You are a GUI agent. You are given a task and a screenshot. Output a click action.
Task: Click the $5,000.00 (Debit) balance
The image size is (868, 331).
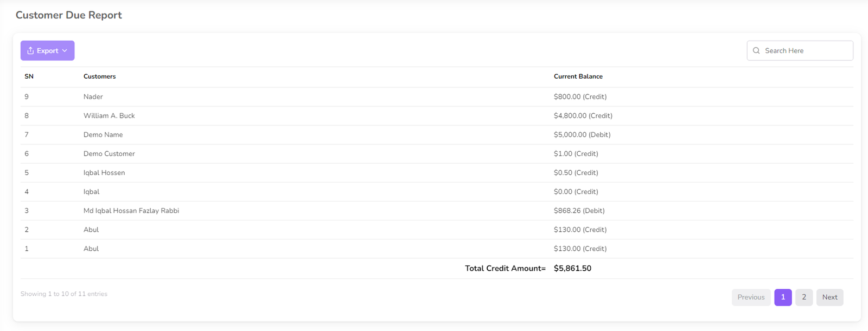[x=582, y=134]
